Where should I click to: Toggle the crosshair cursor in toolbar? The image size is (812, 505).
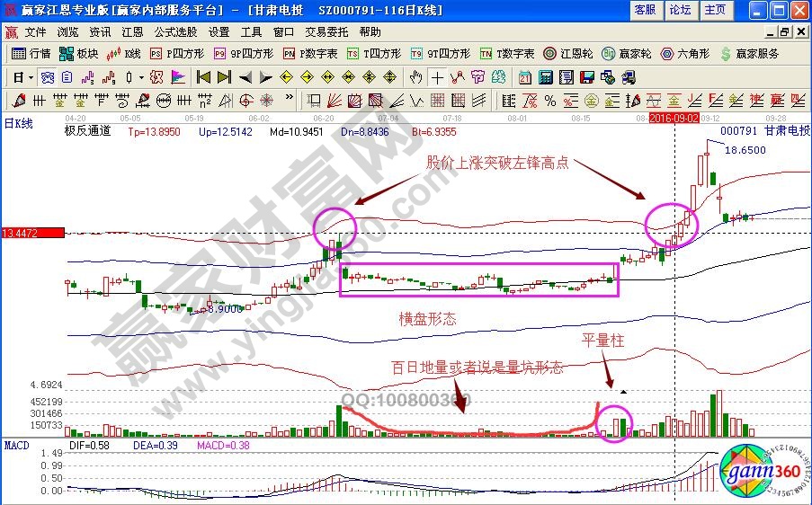tap(438, 77)
